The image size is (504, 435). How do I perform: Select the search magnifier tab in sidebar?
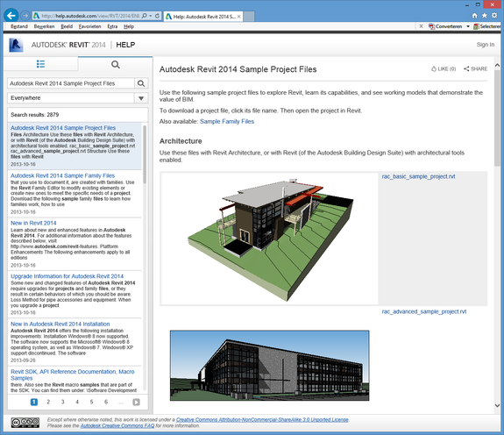[x=116, y=65]
